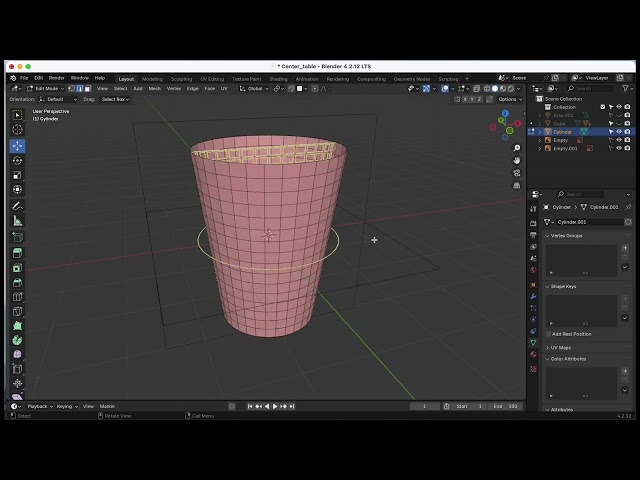Open the Drag Select Box dropdown
The width and height of the screenshot is (640, 480).
pos(115,99)
